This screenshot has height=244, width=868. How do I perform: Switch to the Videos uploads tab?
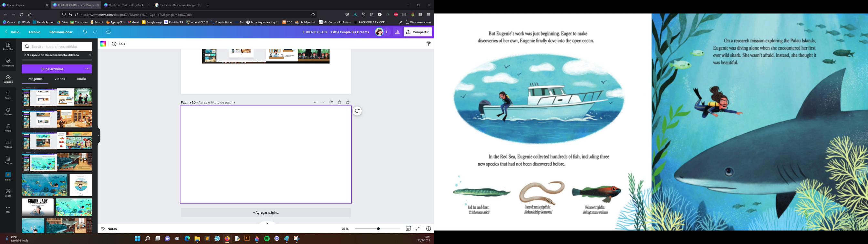[60, 79]
